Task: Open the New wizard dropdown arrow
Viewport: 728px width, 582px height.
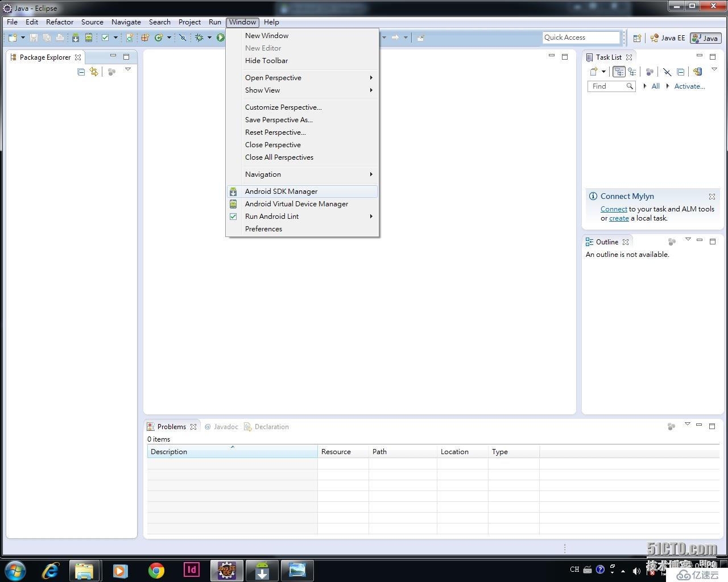Action: pos(23,38)
